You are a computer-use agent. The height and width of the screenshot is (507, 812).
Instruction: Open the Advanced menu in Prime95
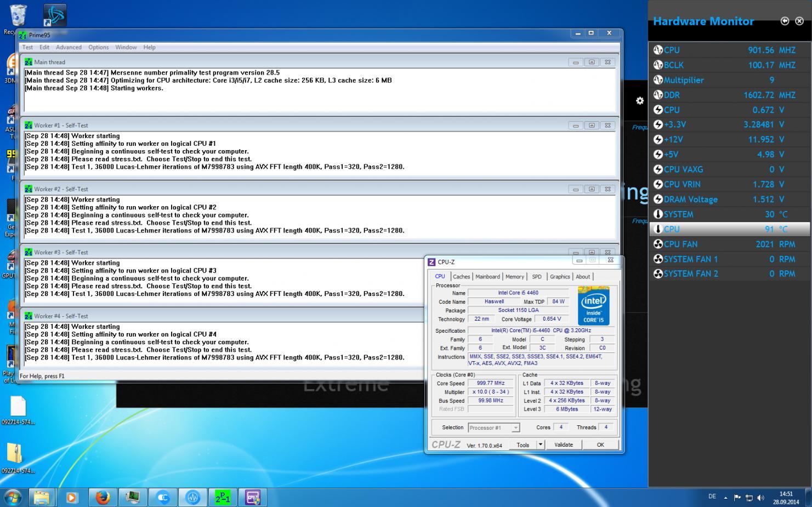69,47
